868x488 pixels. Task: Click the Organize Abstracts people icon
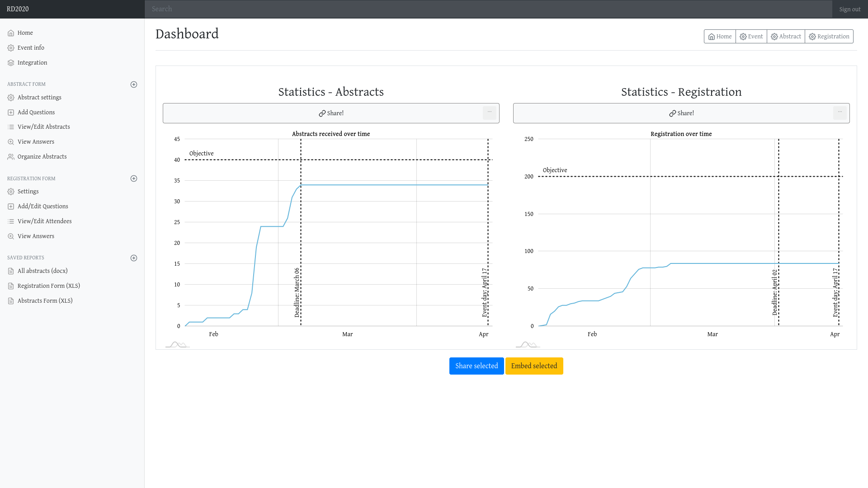11,157
